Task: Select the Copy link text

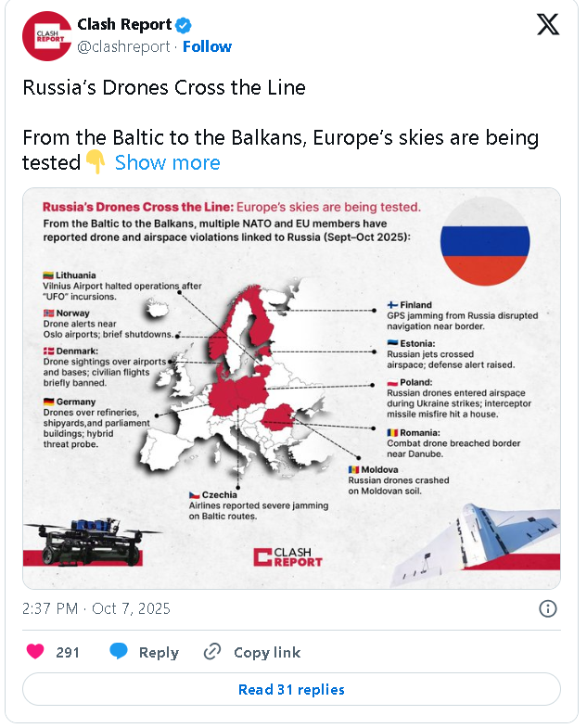Action: point(267,652)
